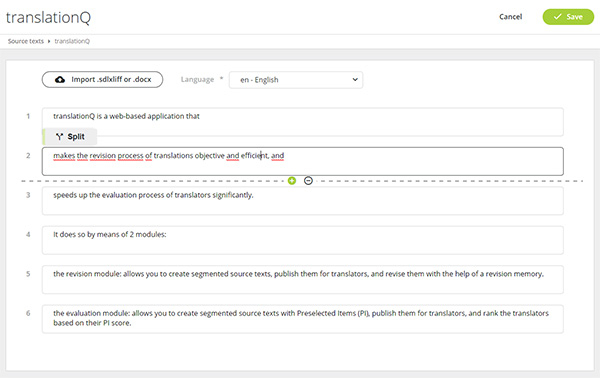Click the Split fork icon

point(59,137)
